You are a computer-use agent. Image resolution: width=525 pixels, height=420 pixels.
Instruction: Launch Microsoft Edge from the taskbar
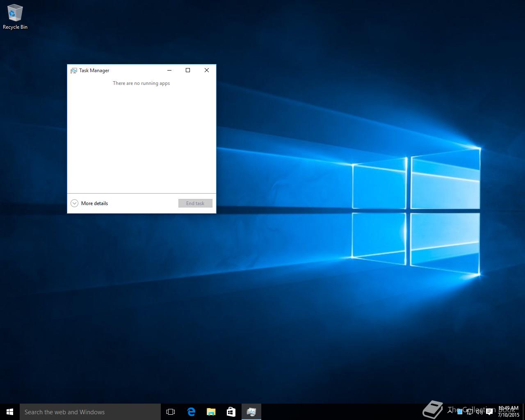(191, 412)
